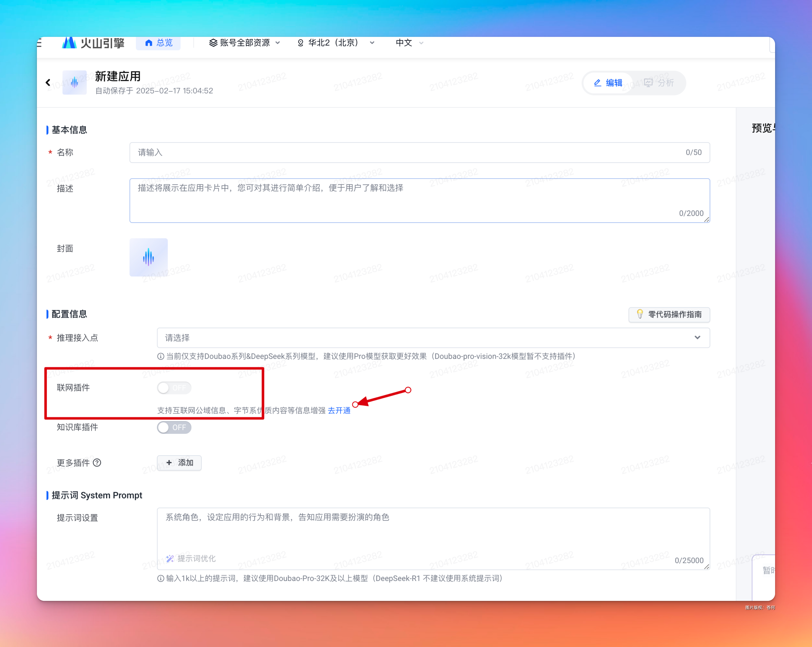The width and height of the screenshot is (812, 647).
Task: Click the hamburger menu icon at top-left
Action: [x=39, y=43]
